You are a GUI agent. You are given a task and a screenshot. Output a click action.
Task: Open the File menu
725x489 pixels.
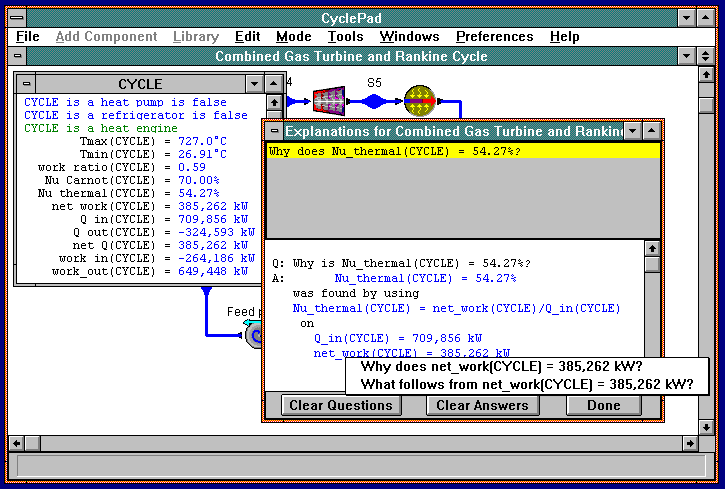tap(28, 37)
